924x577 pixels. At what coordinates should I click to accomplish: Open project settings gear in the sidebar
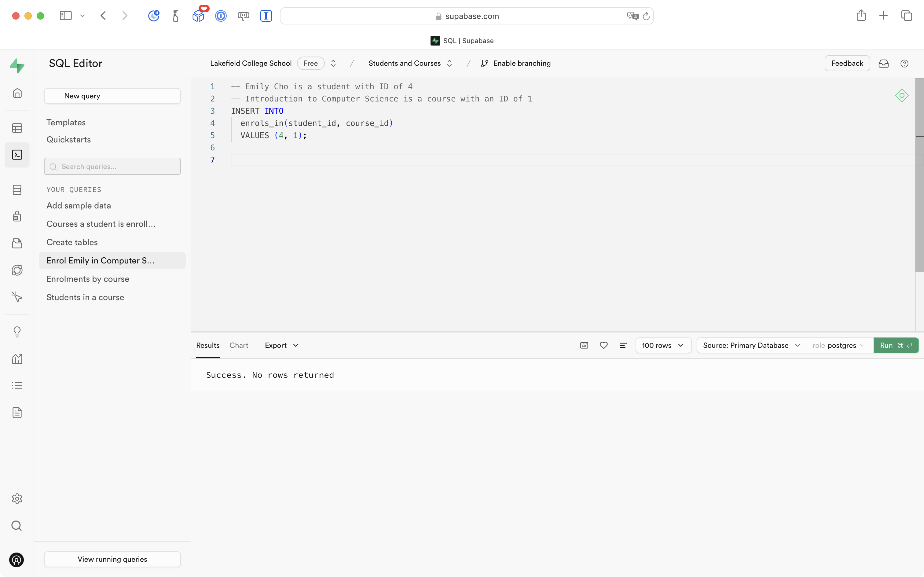(17, 499)
